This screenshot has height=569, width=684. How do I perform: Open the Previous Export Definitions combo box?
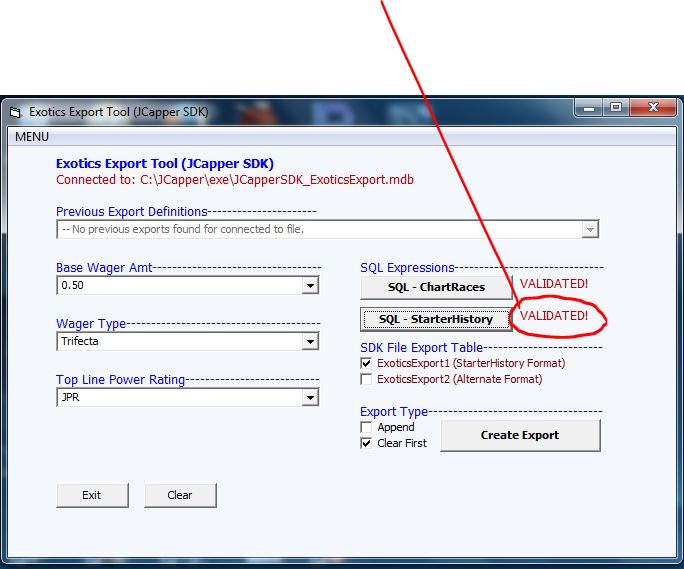328,229
